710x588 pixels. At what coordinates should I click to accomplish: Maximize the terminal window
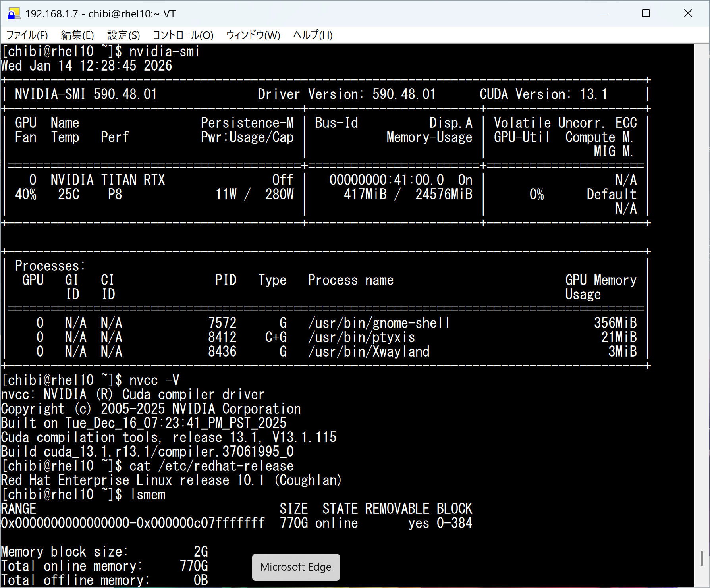[646, 13]
